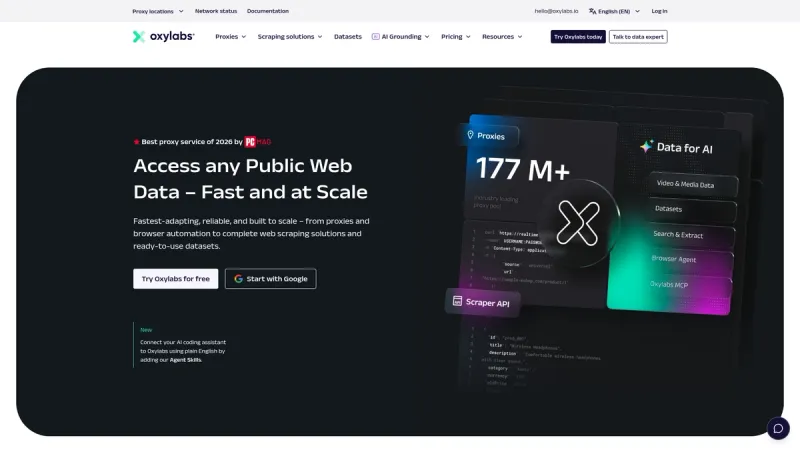Click the Data for AI sparkle icon

(x=646, y=146)
